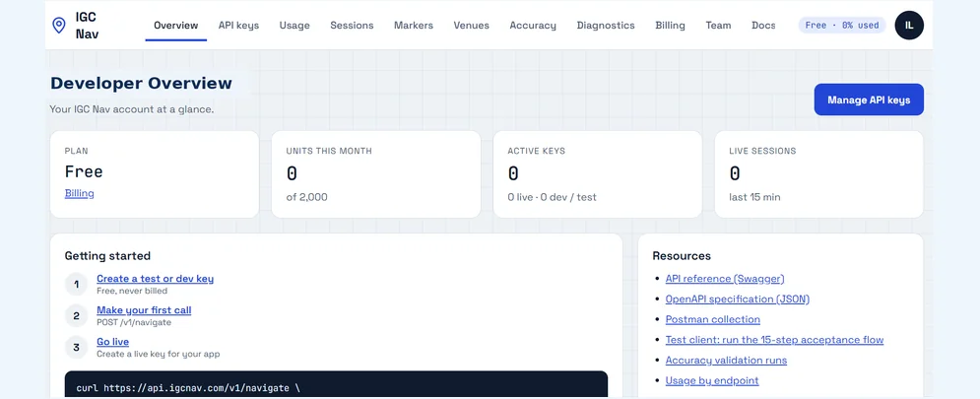The height and width of the screenshot is (399, 980).
Task: Click the 'Your IGC Nav account at a glance' text
Action: point(132,109)
